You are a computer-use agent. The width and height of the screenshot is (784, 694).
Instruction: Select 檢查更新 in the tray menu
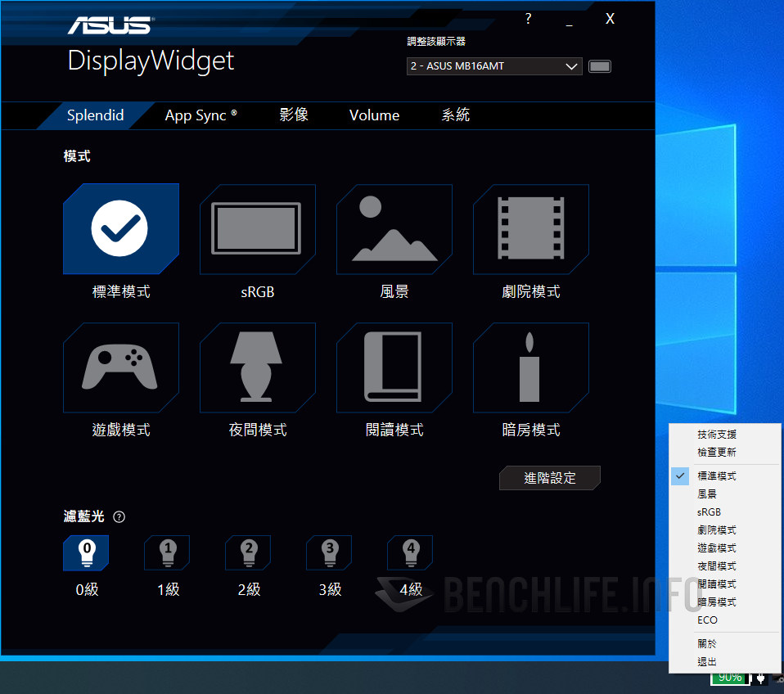click(717, 452)
